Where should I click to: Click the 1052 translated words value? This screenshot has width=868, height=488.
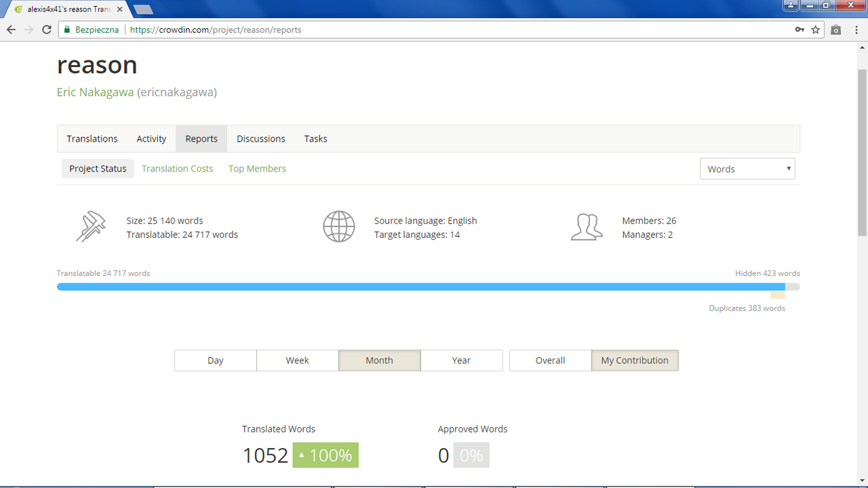pos(266,455)
